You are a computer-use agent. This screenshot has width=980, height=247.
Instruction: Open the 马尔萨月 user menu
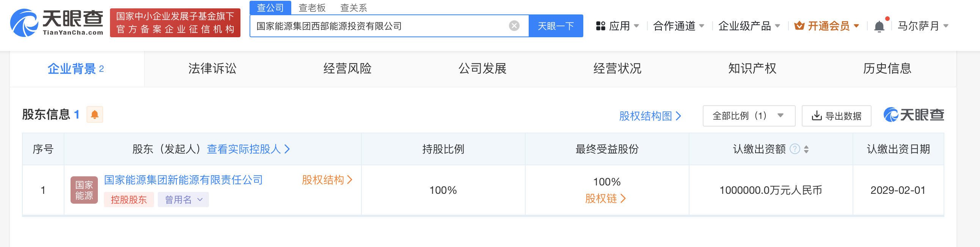[x=923, y=26]
